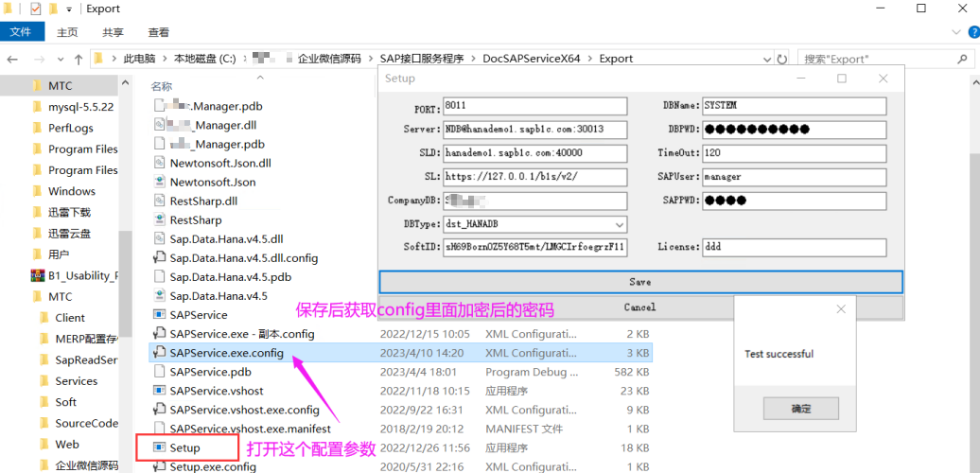
Task: Refresh the Export folder view
Action: (x=781, y=59)
